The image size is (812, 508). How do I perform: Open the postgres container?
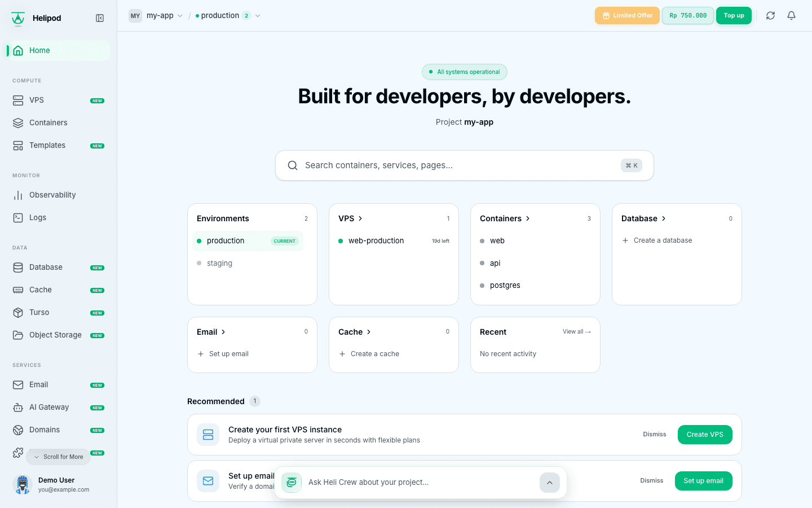click(535, 286)
